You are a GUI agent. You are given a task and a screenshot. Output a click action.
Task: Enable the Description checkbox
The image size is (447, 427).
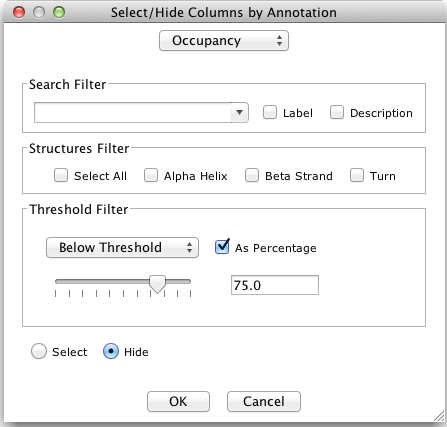click(x=337, y=112)
